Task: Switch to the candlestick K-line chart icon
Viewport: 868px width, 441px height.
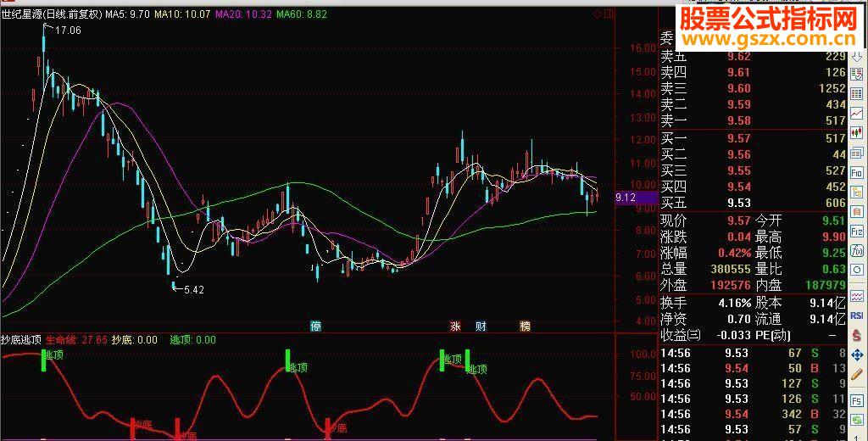Action: (857, 132)
